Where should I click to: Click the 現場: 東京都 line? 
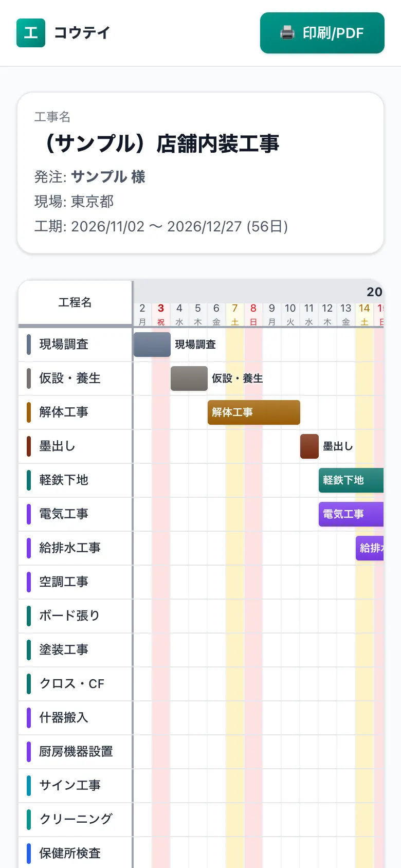74,202
